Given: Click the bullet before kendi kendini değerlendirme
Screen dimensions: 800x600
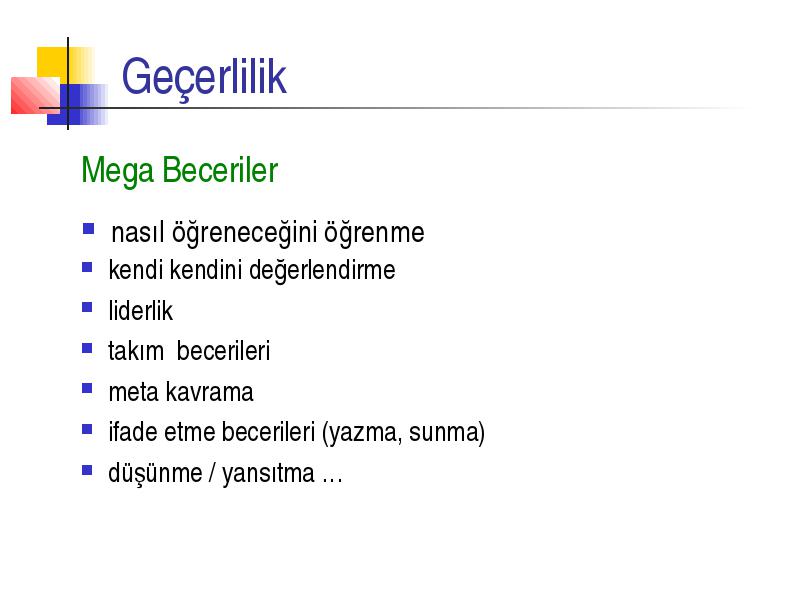Looking at the screenshot, I should [87, 267].
